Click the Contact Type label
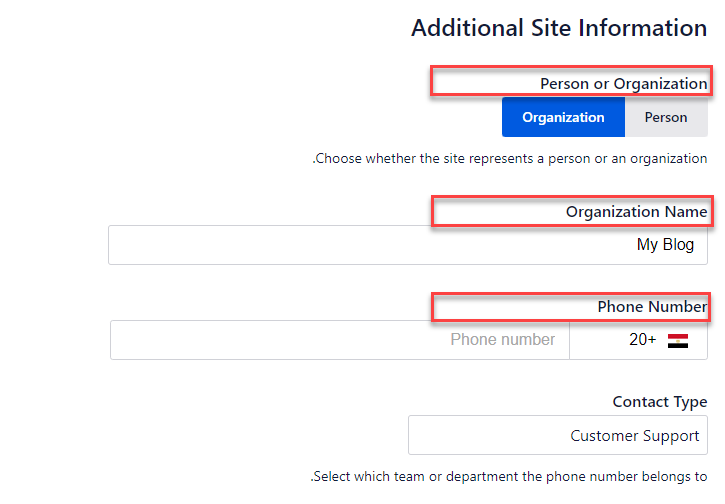This screenshot has width=725, height=504. [x=660, y=402]
